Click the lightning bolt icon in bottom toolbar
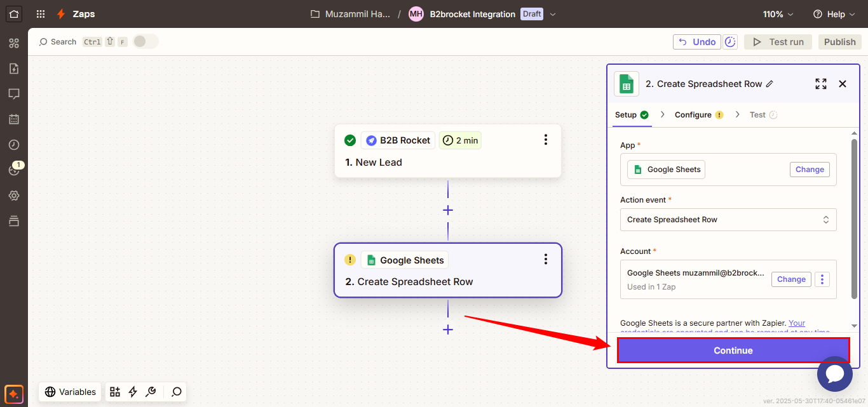This screenshot has width=868, height=407. 133,392
